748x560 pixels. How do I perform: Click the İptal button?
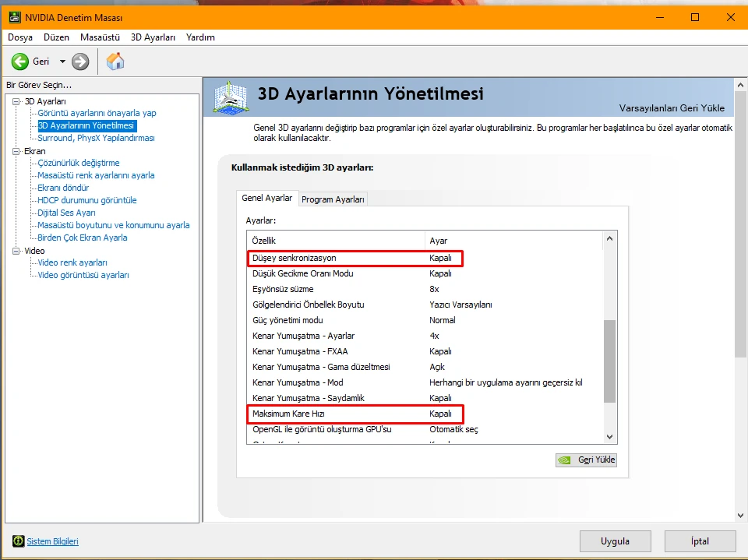point(700,541)
